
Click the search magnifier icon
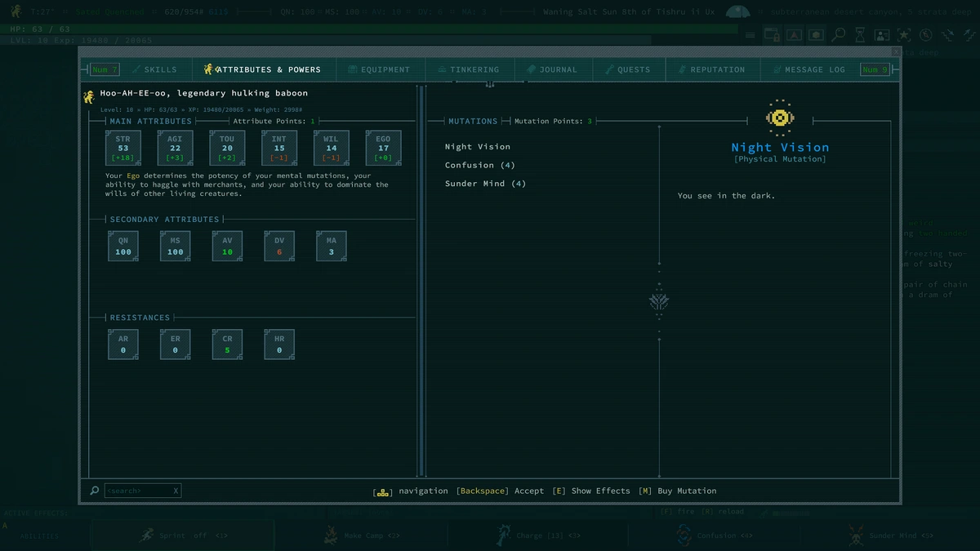(x=95, y=491)
